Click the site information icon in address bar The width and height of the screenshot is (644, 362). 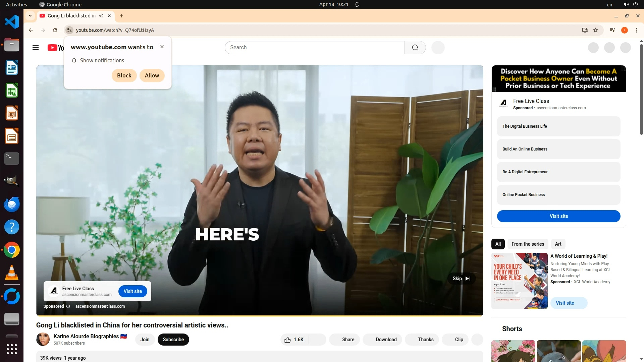(69, 30)
